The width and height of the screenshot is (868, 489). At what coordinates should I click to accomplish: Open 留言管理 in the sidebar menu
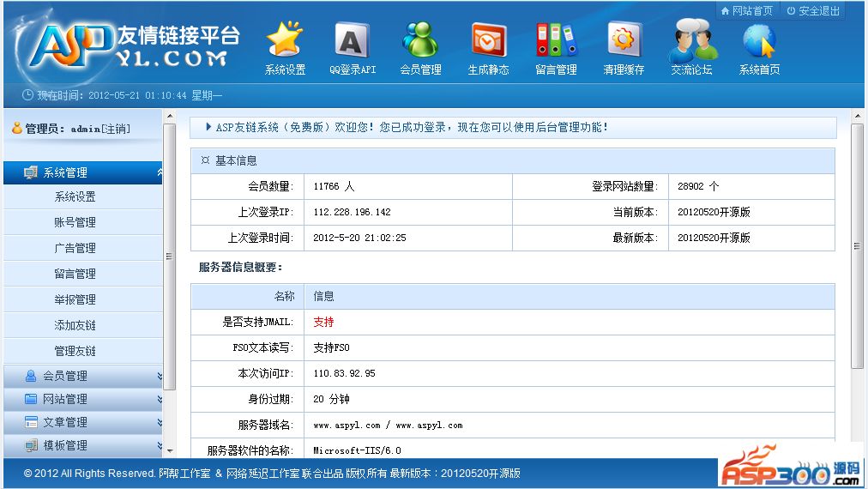point(75,274)
